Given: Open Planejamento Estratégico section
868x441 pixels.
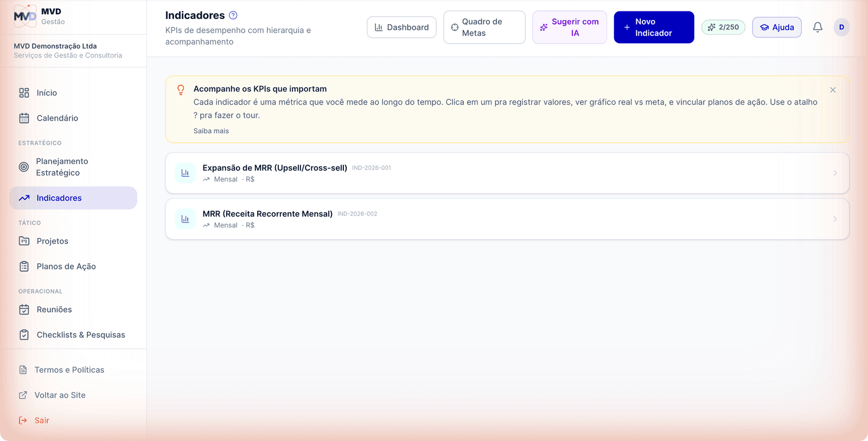Looking at the screenshot, I should [x=73, y=167].
